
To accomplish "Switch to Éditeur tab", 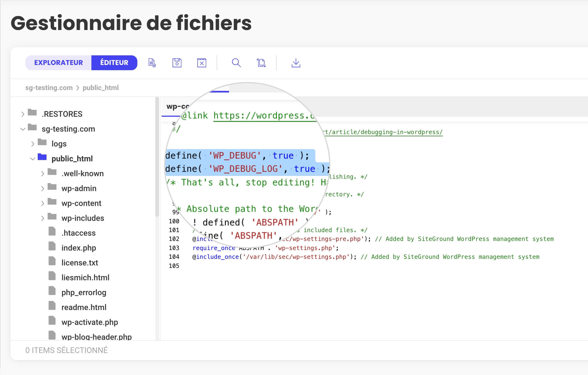I will [114, 63].
